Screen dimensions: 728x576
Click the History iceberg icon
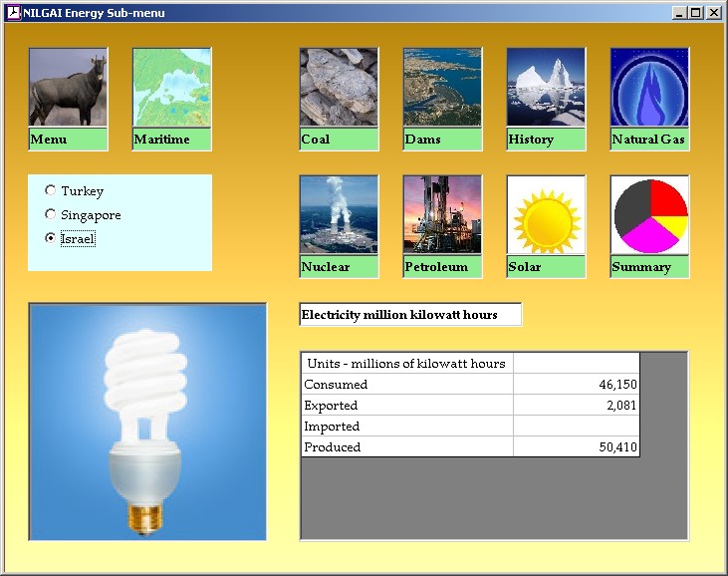546,88
